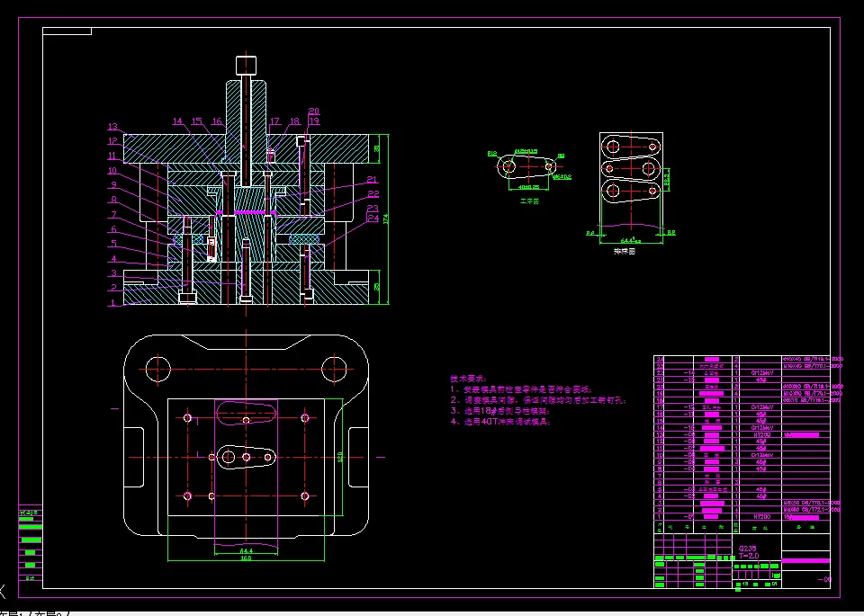Select the large pilot hole circle in plan view part
Screen dimensions: 864x616
(227, 457)
